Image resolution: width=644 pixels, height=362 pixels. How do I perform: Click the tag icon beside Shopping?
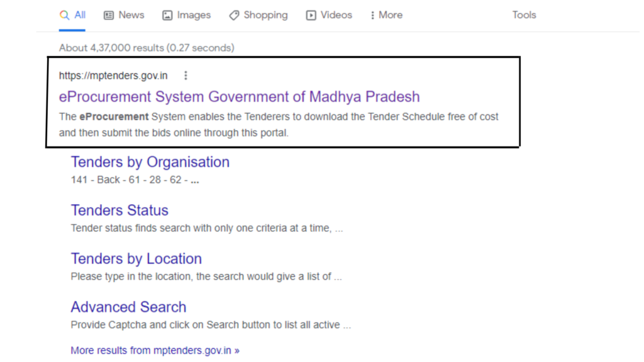pyautogui.click(x=234, y=15)
